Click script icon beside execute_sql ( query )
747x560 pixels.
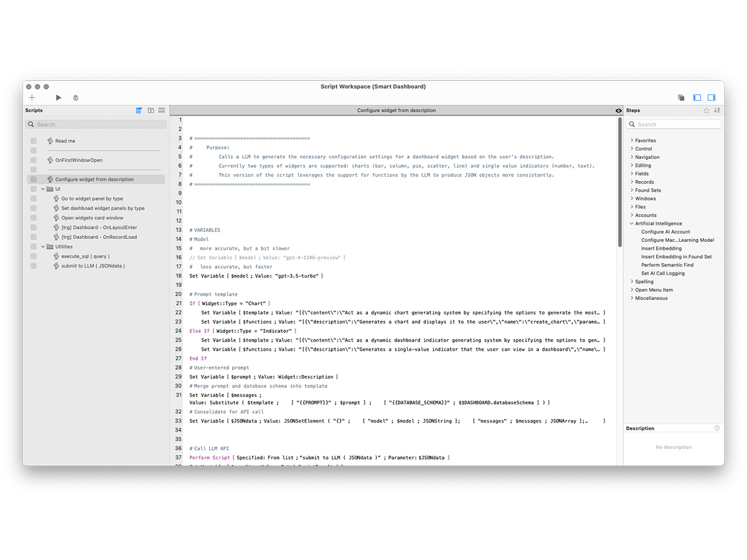(x=57, y=256)
